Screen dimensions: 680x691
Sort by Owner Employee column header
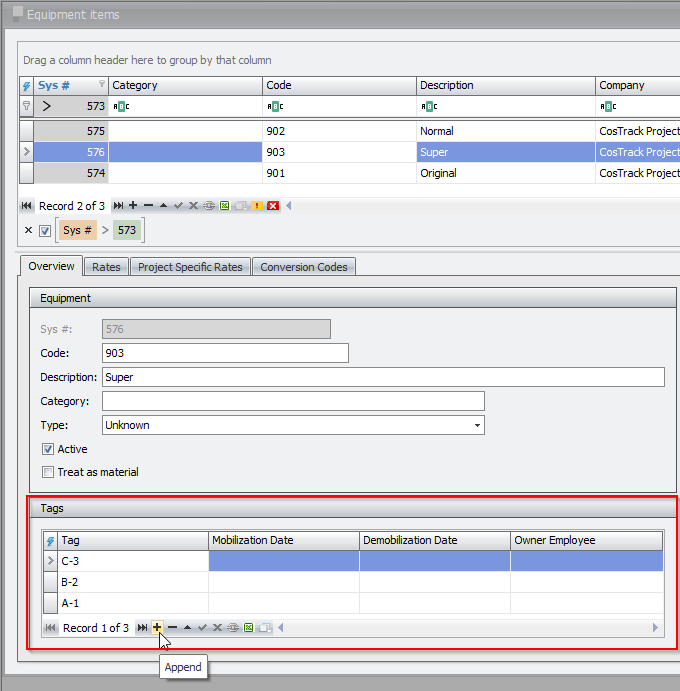[587, 541]
